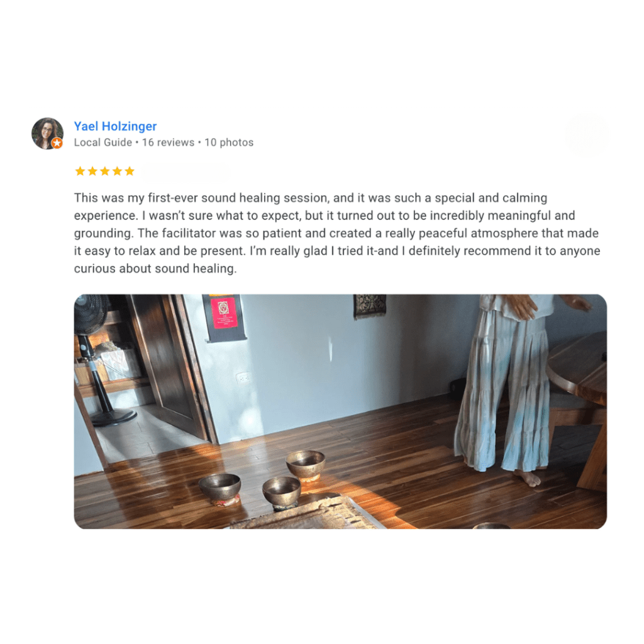The image size is (644, 644).
Task: Click the Local Guide label
Action: (x=103, y=143)
